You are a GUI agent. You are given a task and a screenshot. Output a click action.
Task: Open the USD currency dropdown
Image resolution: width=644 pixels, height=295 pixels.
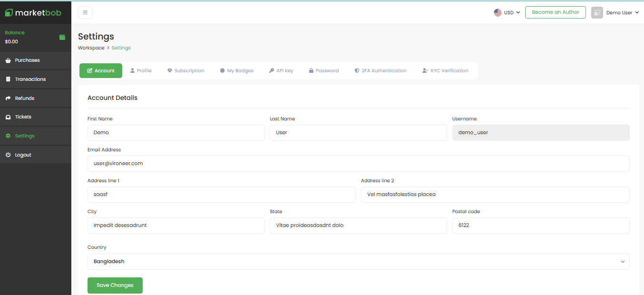[x=507, y=13]
